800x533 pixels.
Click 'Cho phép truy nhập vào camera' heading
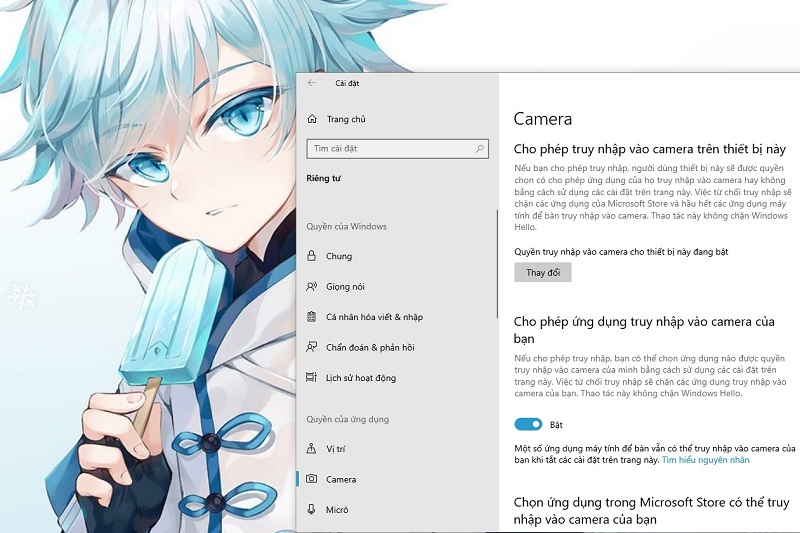[649, 149]
